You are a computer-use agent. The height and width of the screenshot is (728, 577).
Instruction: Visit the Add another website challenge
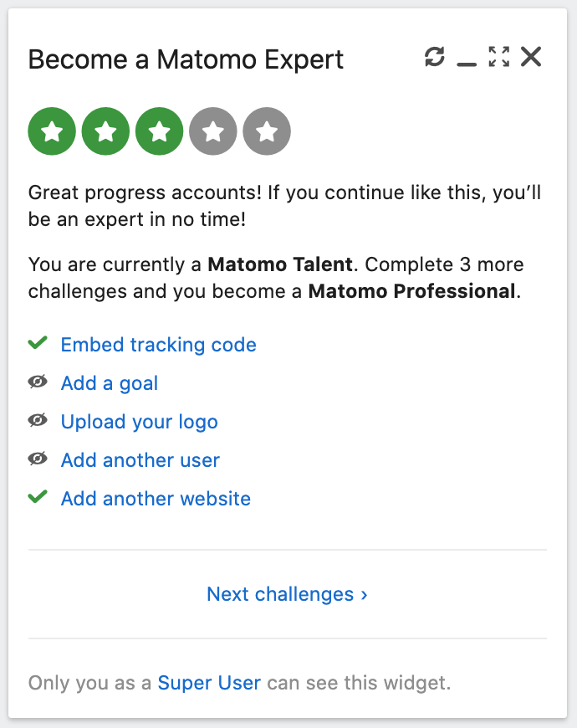click(156, 498)
